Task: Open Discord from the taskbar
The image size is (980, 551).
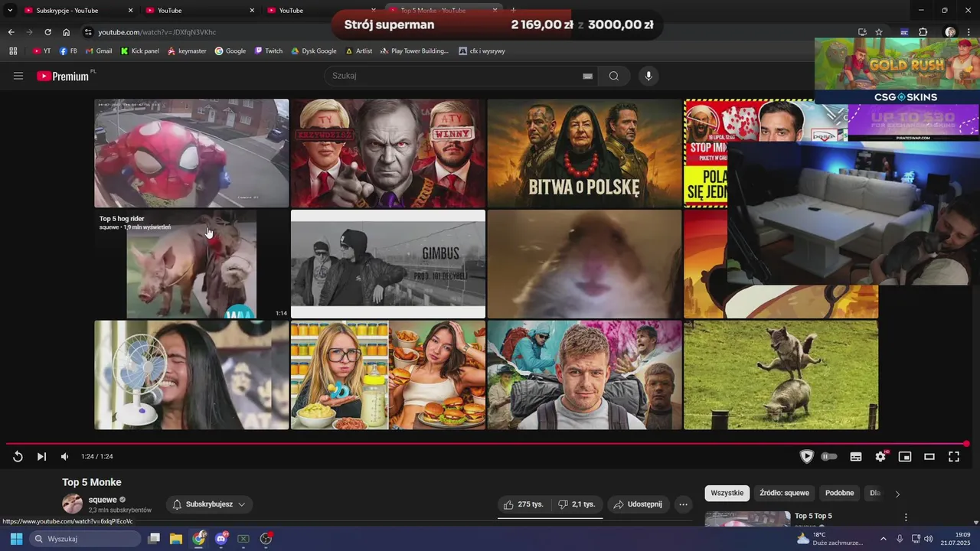Action: 221,539
